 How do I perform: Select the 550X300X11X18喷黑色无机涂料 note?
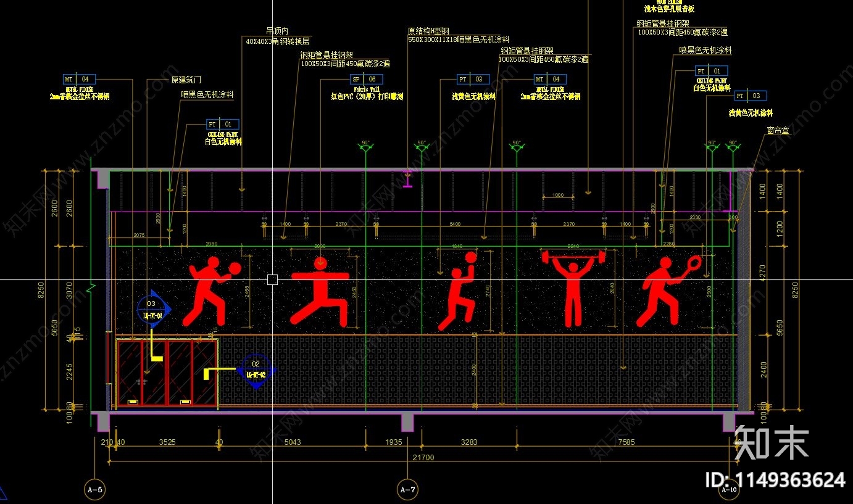459,39
